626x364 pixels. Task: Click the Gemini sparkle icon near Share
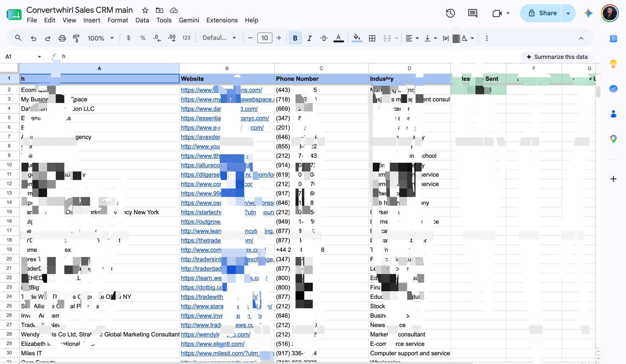[588, 13]
